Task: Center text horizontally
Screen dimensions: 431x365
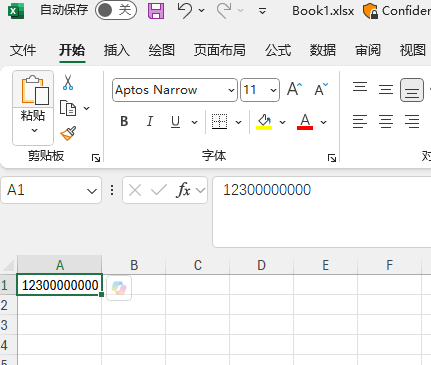Action: pos(386,122)
